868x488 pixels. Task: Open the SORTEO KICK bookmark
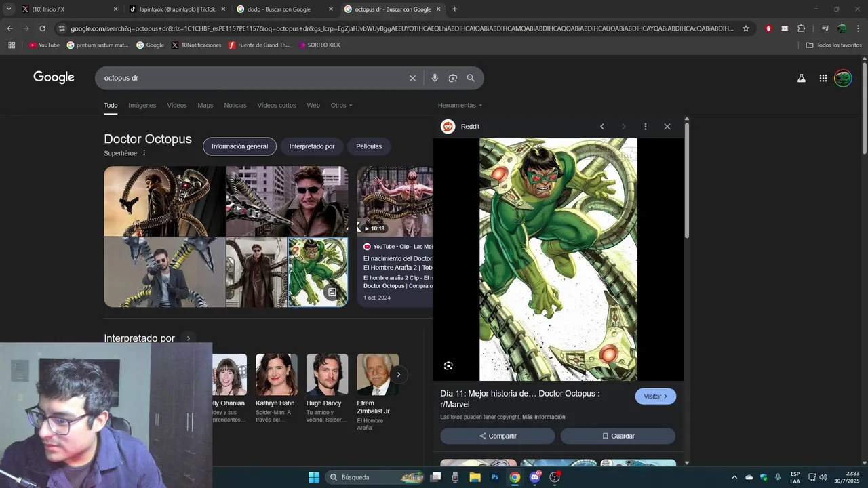319,45
